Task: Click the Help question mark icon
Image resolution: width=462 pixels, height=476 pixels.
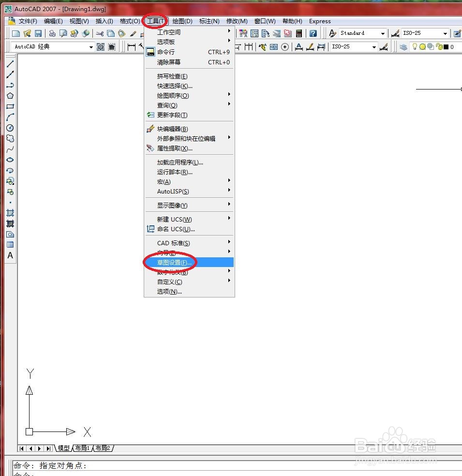Action: pos(313,33)
